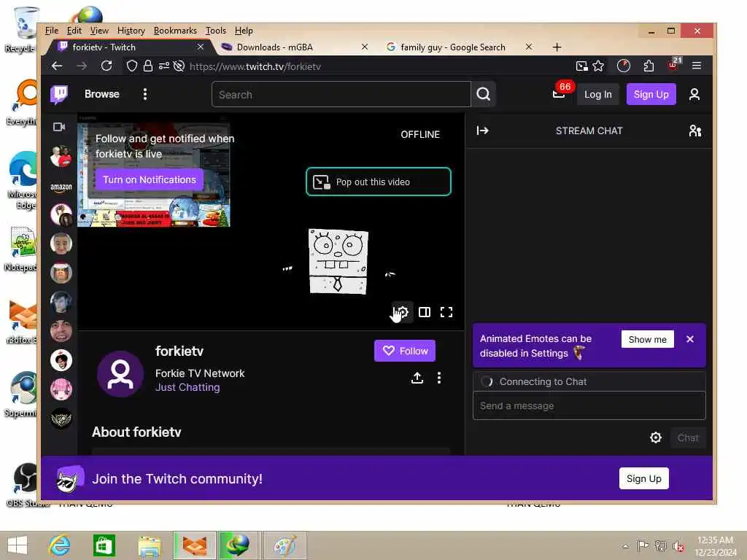
Task: Click the browser back arrow
Action: [x=57, y=66]
